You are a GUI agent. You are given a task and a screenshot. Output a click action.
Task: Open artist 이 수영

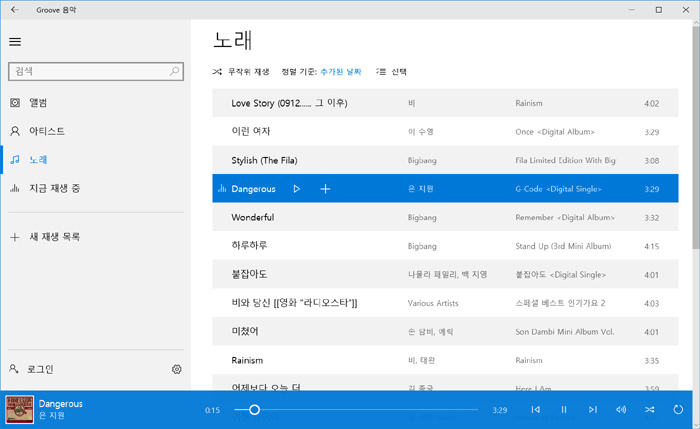421,132
